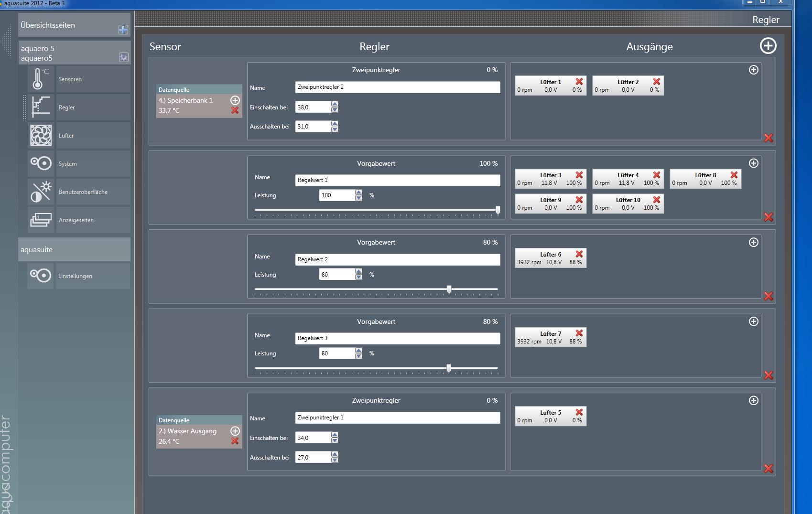
Task: Open the Einstellungen gear icon
Action: (41, 276)
